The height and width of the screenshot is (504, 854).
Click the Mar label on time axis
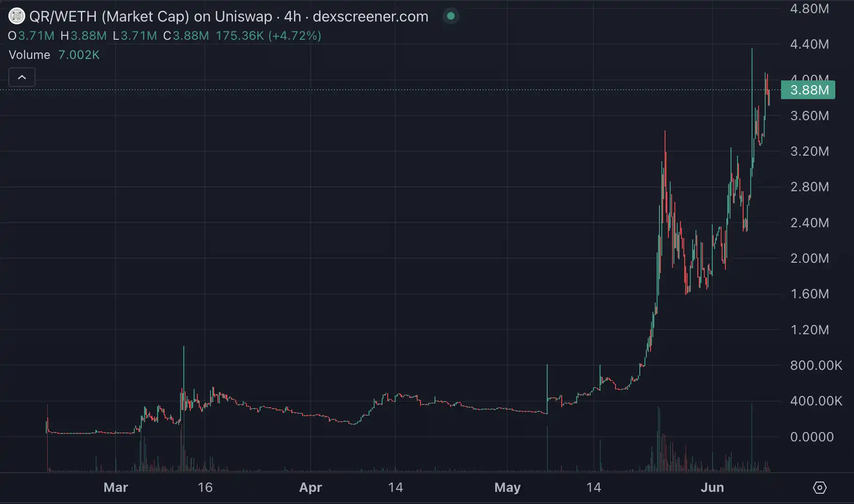pyautogui.click(x=116, y=488)
